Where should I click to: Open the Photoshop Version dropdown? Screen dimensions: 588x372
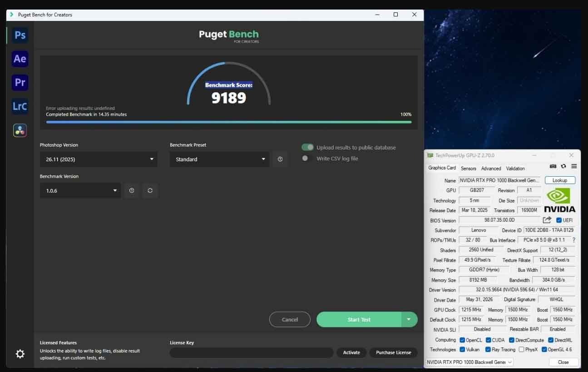coord(99,159)
